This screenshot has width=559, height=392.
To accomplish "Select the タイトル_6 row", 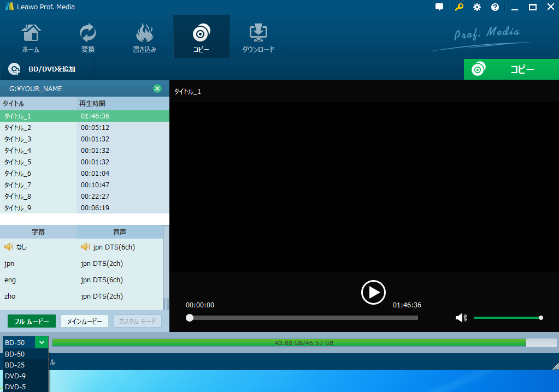I will [85, 174].
